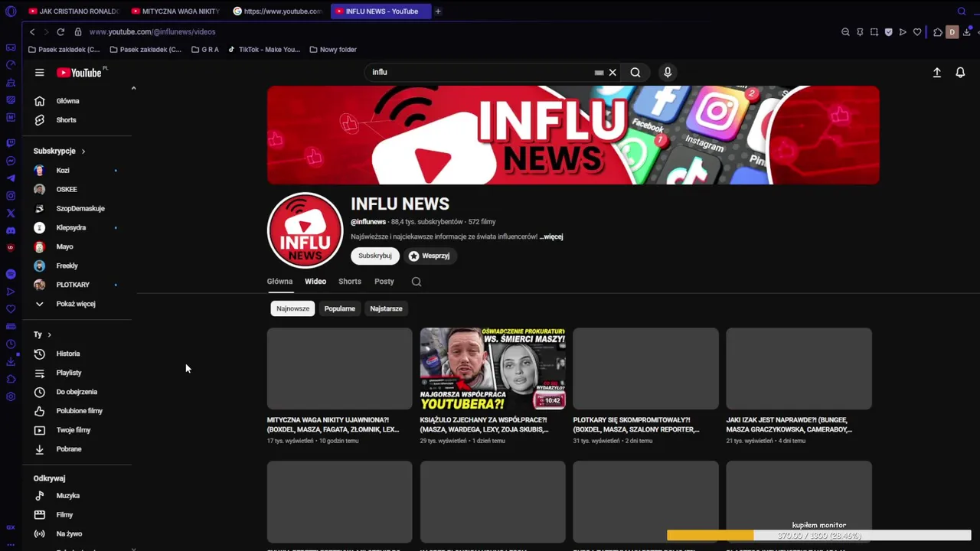The width and height of the screenshot is (980, 551).
Task: Expand the Ty section chevron
Action: pos(49,334)
